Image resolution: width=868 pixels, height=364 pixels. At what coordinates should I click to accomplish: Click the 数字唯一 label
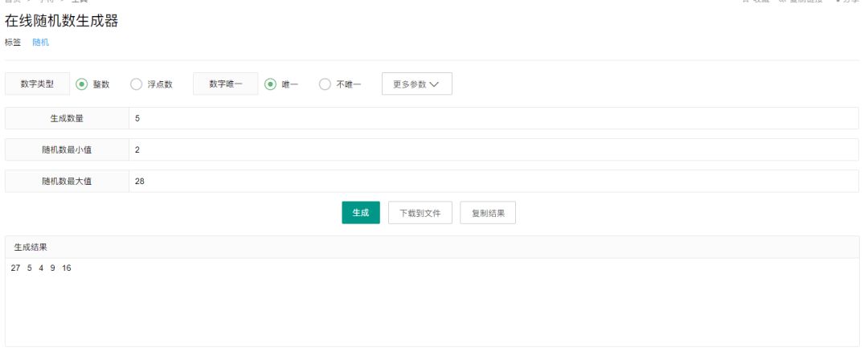point(225,84)
